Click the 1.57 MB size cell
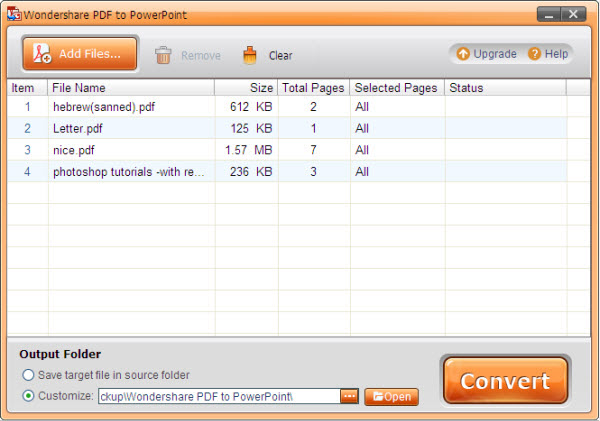Image resolution: width=600 pixels, height=421 pixels. [x=248, y=150]
